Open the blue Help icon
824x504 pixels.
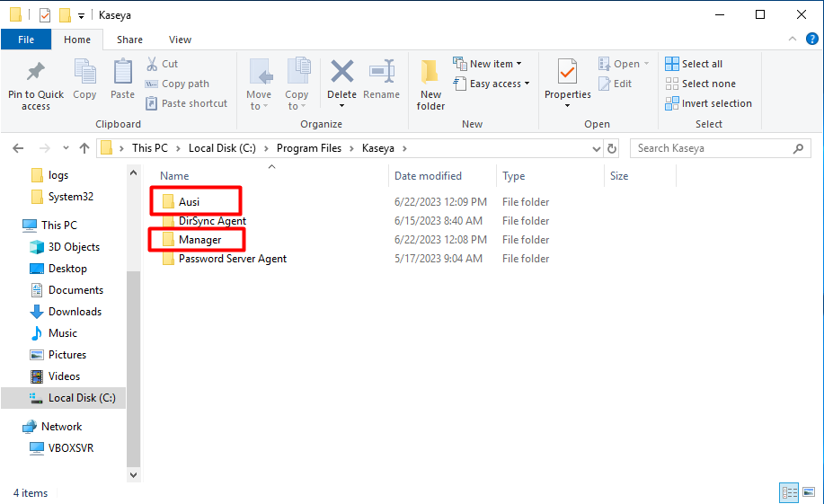click(812, 39)
